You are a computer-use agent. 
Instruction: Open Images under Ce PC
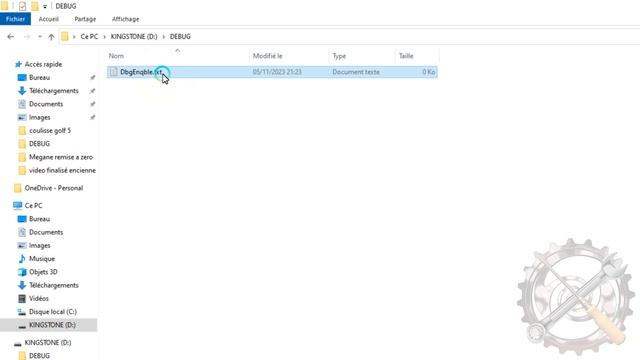point(40,246)
